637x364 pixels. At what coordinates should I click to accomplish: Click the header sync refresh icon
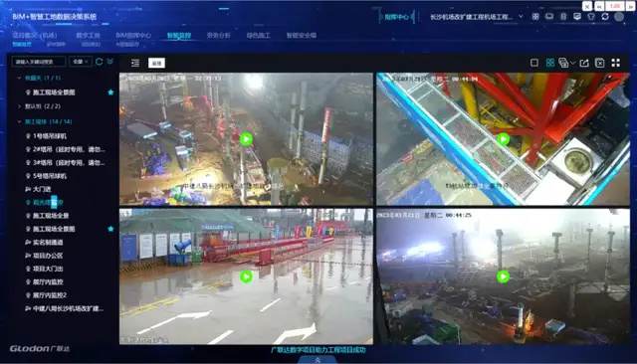tap(605, 17)
